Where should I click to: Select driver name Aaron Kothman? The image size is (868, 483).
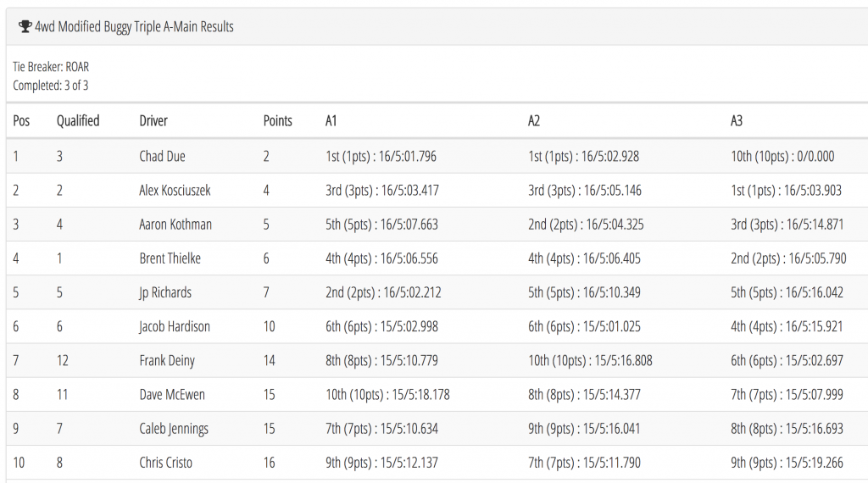tap(175, 224)
